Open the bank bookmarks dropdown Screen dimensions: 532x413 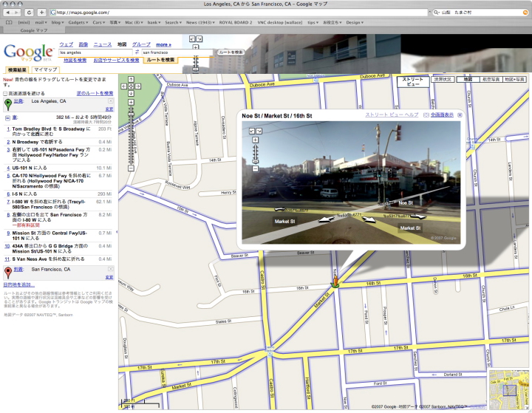[x=154, y=22]
